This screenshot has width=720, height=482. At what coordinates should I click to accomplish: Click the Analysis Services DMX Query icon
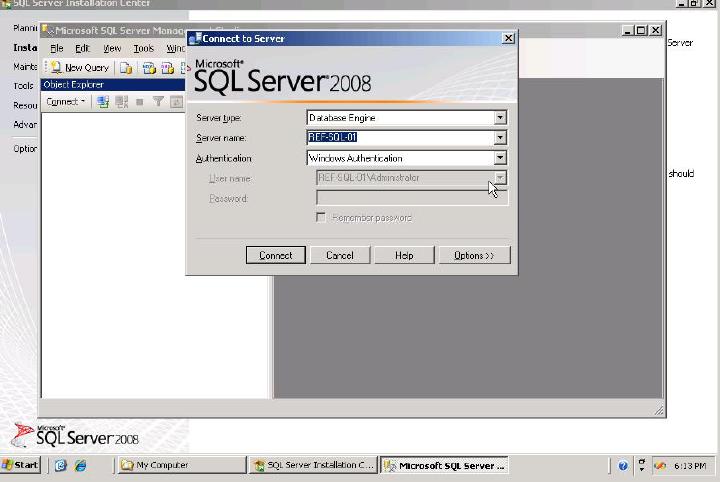tap(168, 68)
